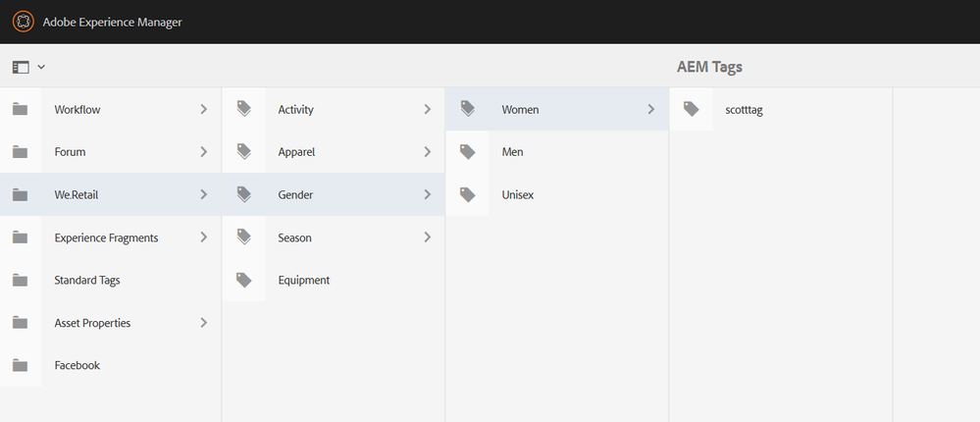Click the Men tag icon
The image size is (980, 422).
point(468,152)
